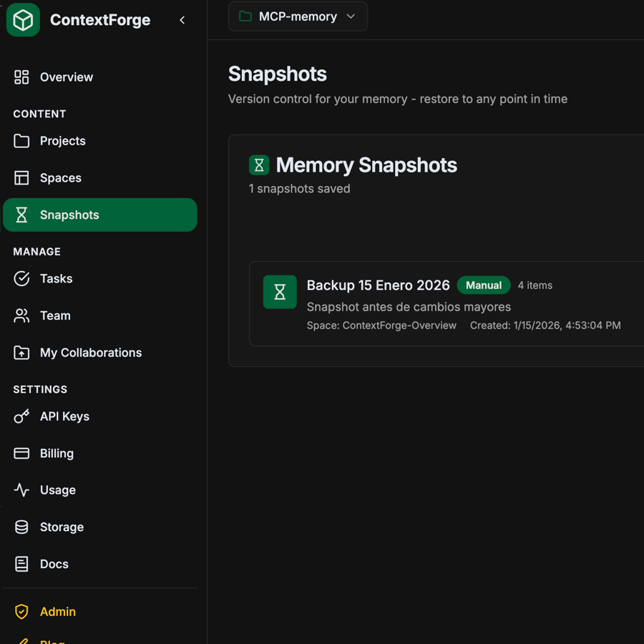Click the green Memory Snapshots hourglass badge
This screenshot has width=644, height=644.
pyautogui.click(x=258, y=165)
